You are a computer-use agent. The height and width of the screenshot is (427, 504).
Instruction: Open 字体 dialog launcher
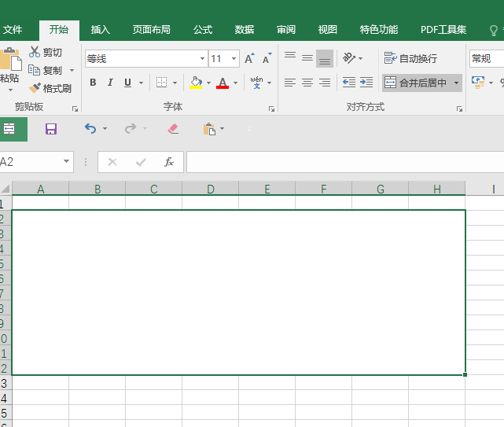click(x=271, y=109)
